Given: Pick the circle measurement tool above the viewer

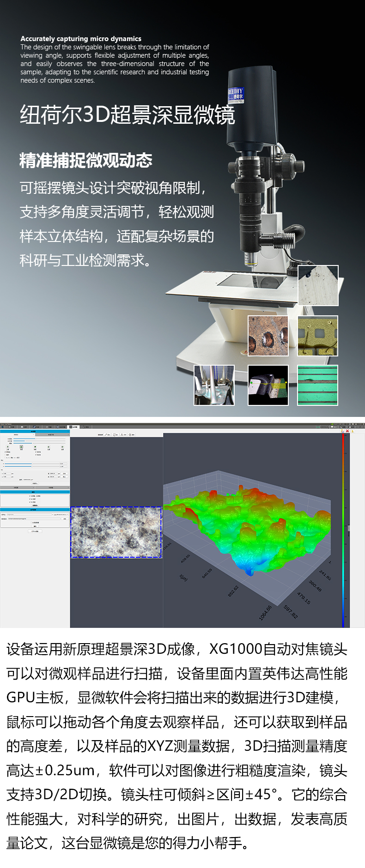Looking at the screenshot, I should pos(116,434).
